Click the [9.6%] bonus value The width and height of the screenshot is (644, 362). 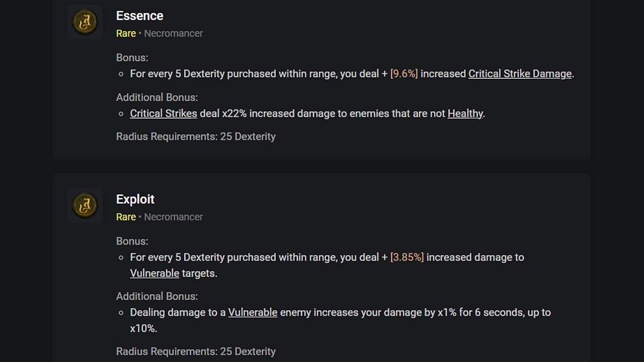(x=404, y=74)
